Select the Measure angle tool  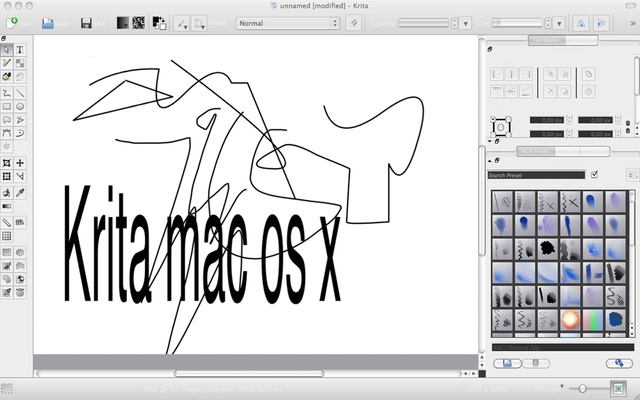(20, 176)
